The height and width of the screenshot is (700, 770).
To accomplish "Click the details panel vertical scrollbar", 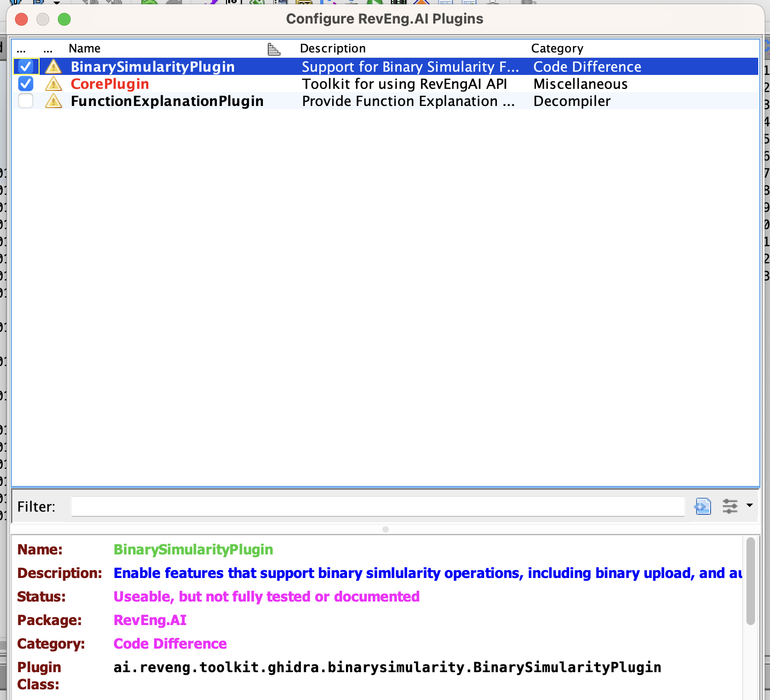I will (x=750, y=581).
